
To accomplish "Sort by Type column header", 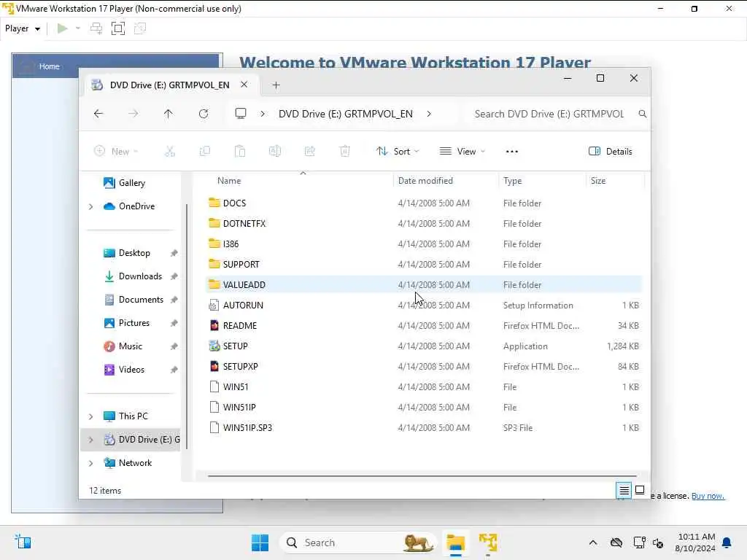I will pos(542,181).
